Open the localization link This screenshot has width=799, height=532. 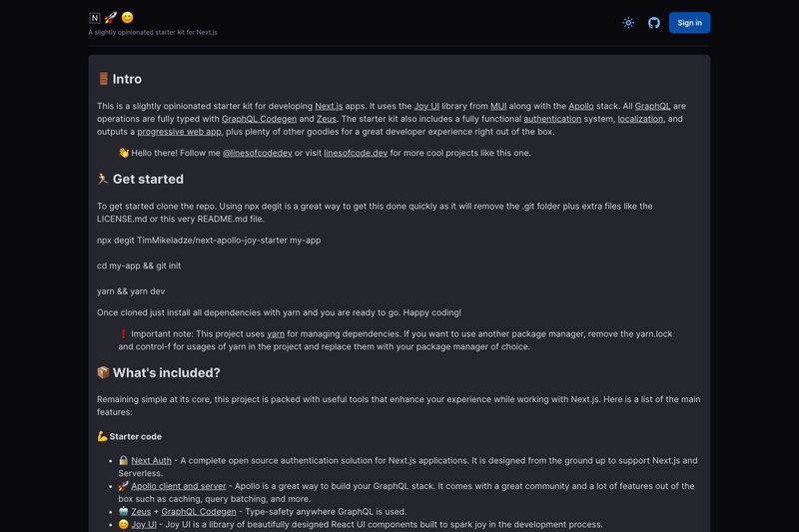point(640,119)
